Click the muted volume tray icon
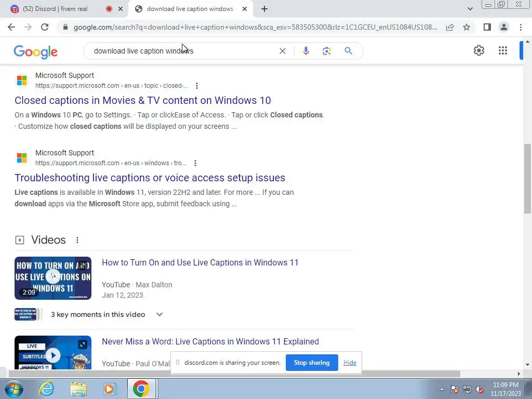 pos(480,389)
